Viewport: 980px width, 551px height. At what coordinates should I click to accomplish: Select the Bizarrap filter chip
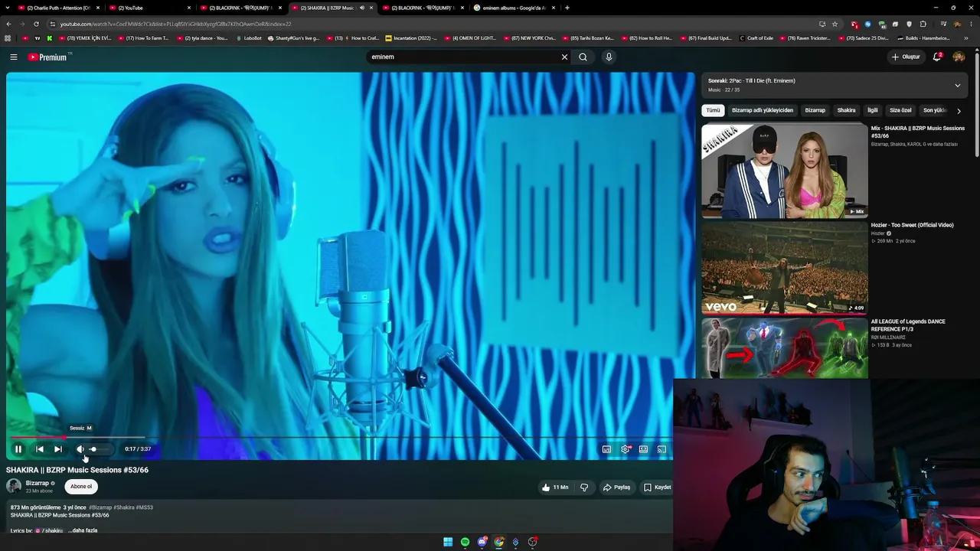pos(815,110)
